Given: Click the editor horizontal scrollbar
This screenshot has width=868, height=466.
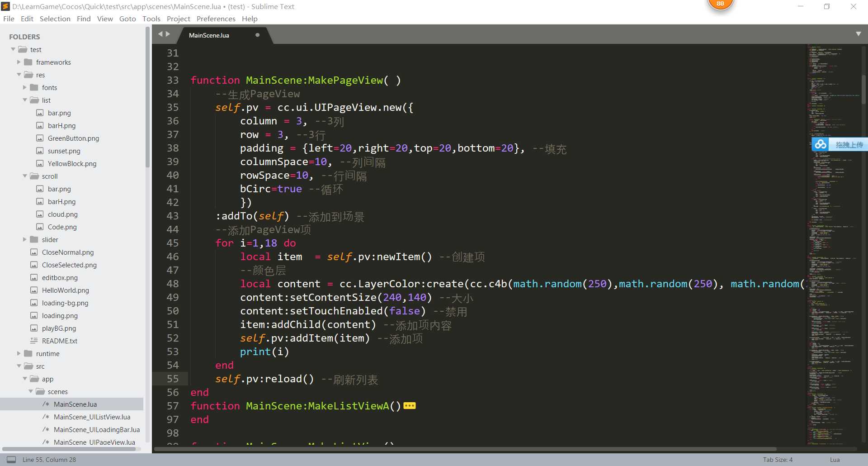Looking at the screenshot, I should pyautogui.click(x=465, y=449).
